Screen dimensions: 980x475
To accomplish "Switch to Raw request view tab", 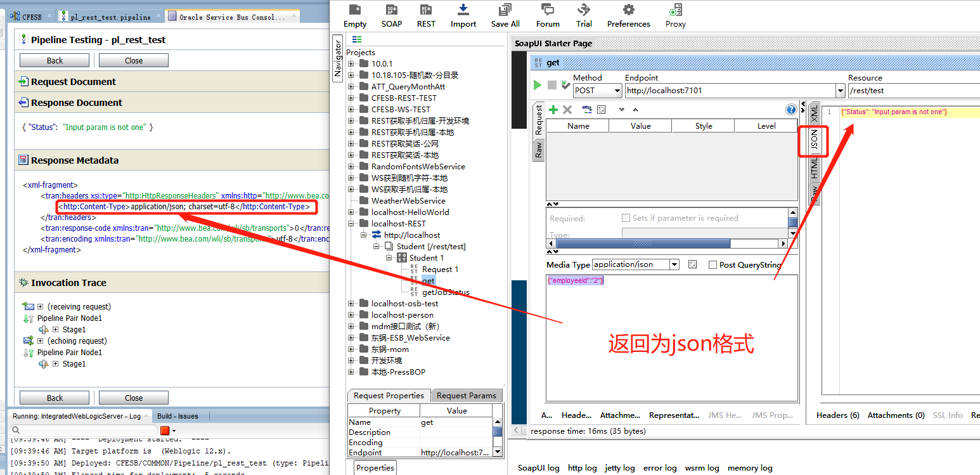I will [538, 150].
